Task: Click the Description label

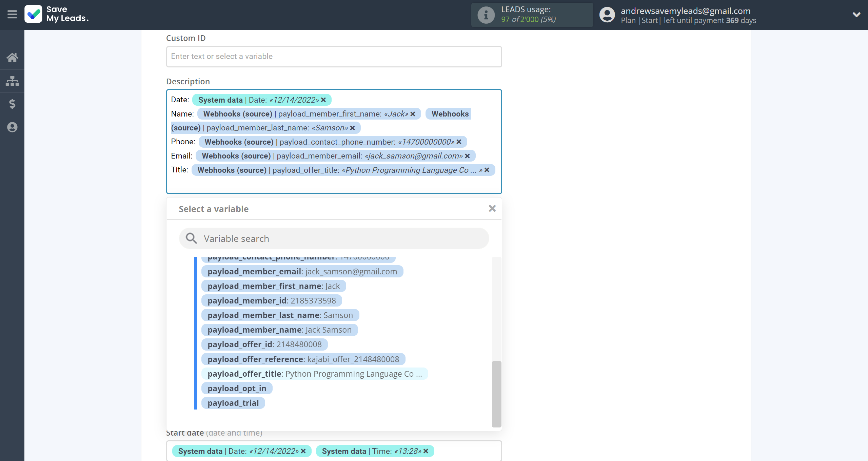Action: [x=188, y=81]
